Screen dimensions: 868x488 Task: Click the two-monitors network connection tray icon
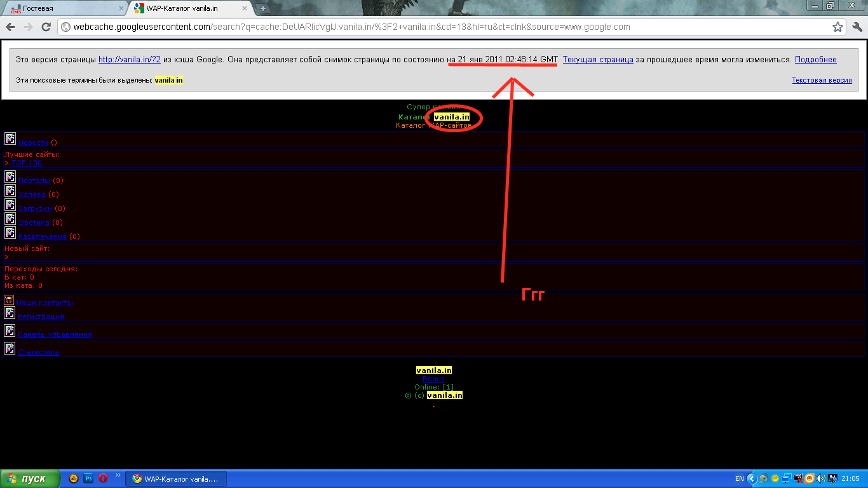787,478
